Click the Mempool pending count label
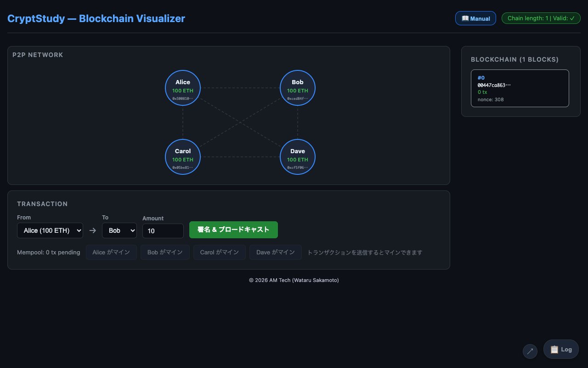The height and width of the screenshot is (368, 588). pos(48,253)
